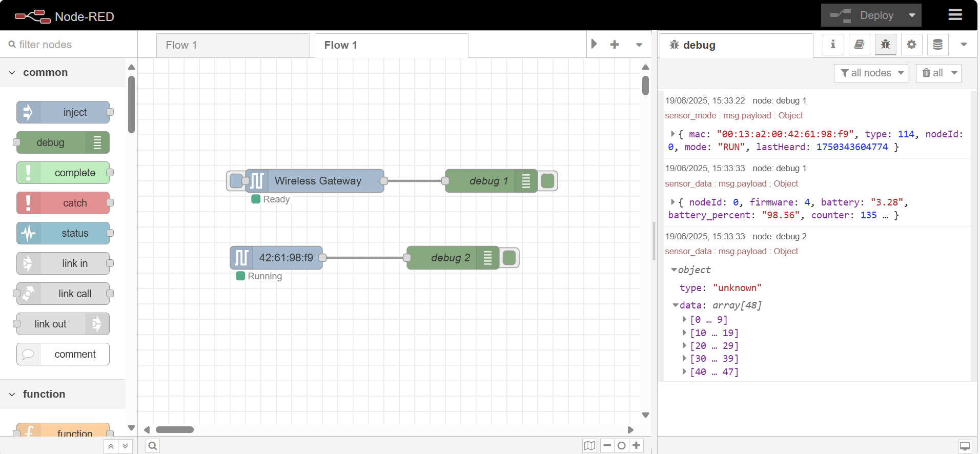This screenshot has width=980, height=454.
Task: Select the complete node in palette
Action: click(x=63, y=173)
